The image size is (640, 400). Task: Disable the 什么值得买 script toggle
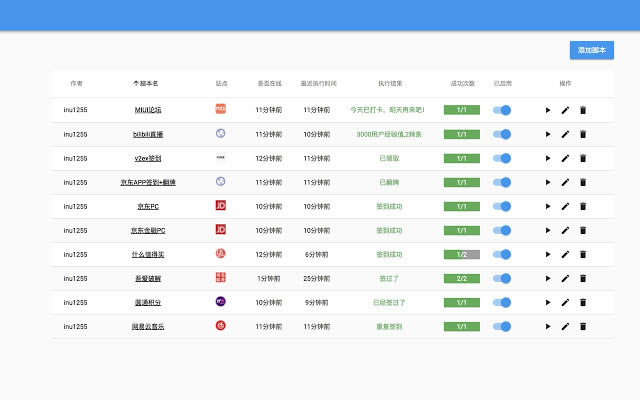[x=502, y=255]
